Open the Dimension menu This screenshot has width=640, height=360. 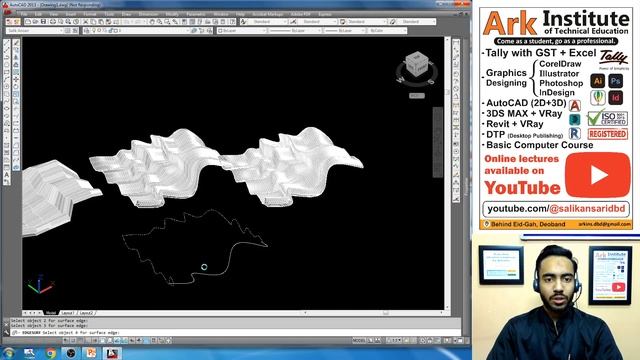[149, 14]
